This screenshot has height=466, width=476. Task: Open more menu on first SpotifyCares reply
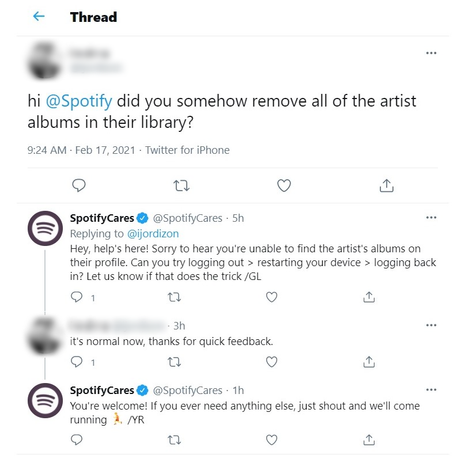pyautogui.click(x=430, y=218)
